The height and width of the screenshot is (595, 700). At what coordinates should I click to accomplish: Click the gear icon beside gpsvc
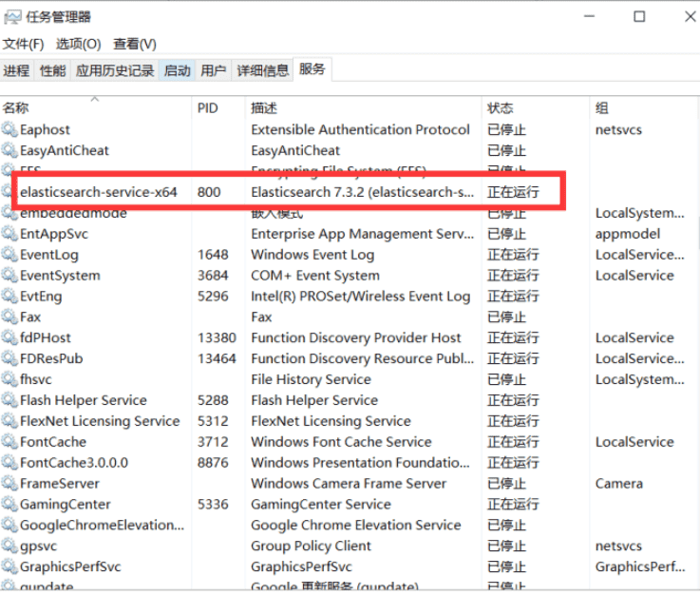click(x=9, y=545)
